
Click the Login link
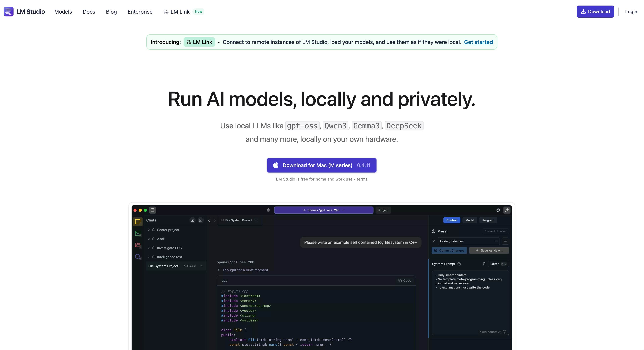point(631,12)
